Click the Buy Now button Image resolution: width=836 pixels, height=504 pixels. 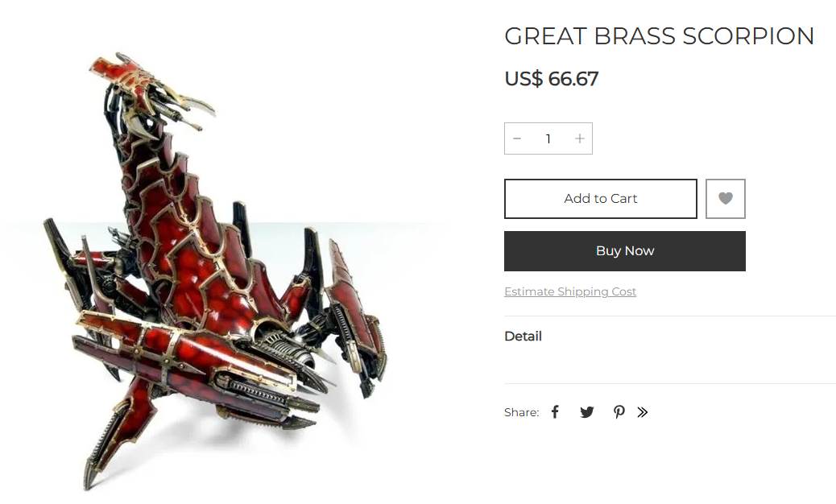625,251
